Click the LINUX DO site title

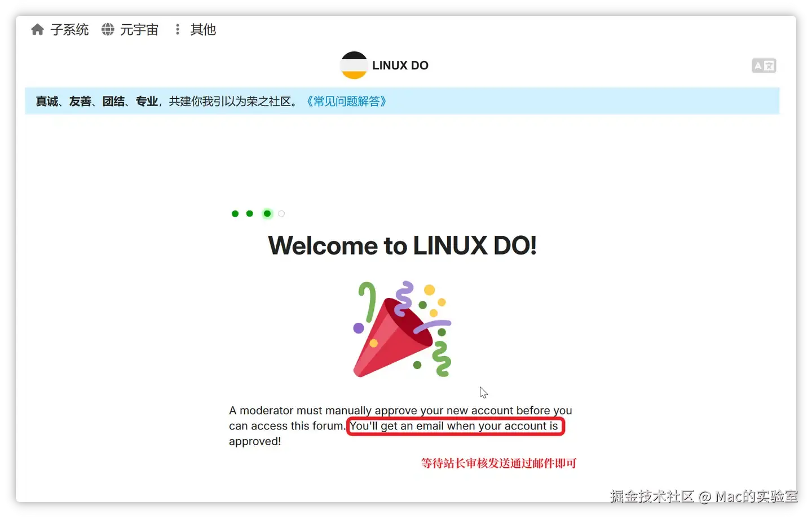click(x=400, y=65)
